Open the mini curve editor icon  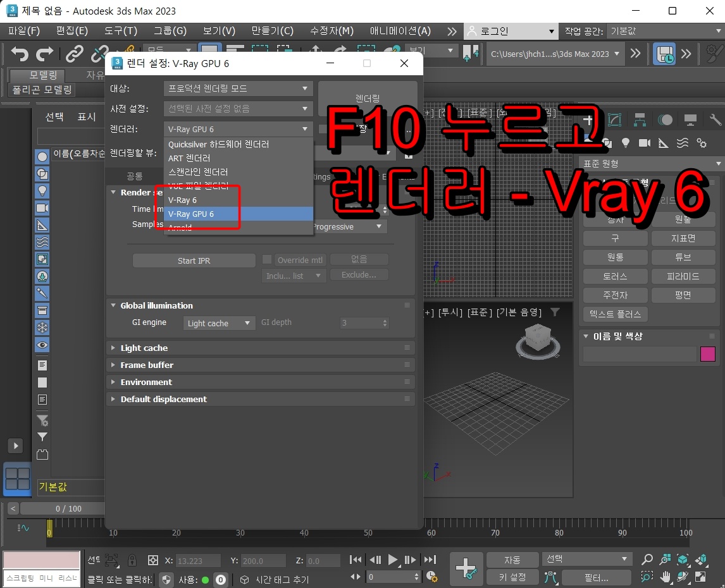click(23, 527)
